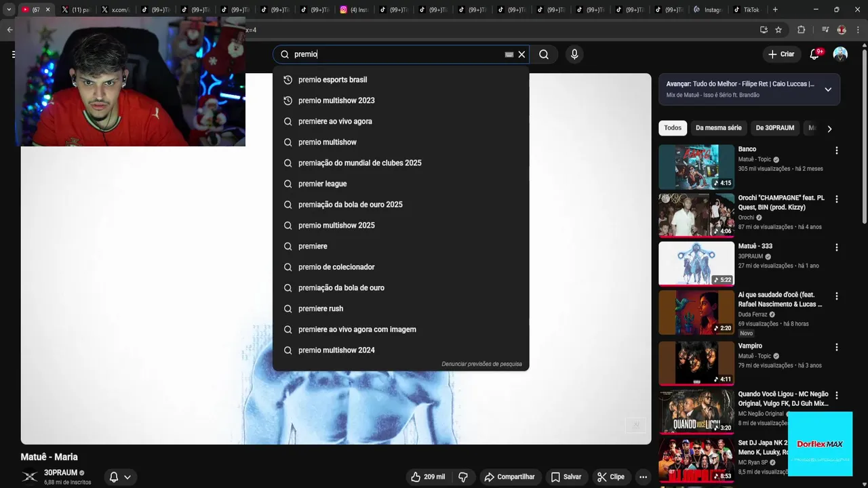Open Quando Você Ligou video title
This screenshot has height=488, width=868.
click(783, 399)
